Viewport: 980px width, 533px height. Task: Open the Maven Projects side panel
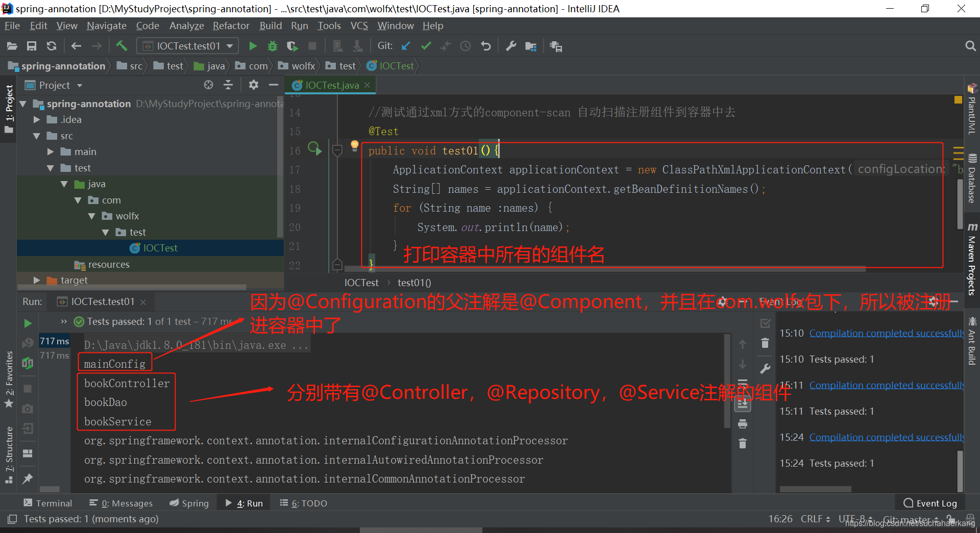pyautogui.click(x=972, y=259)
